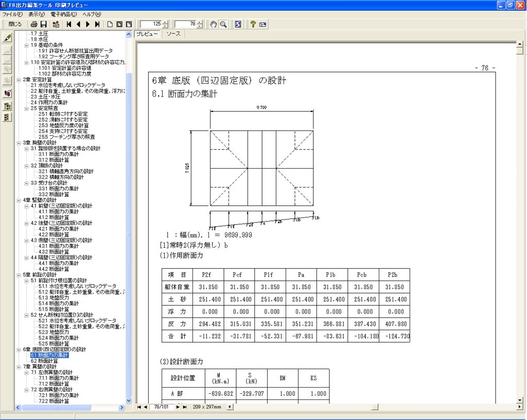Click the third page layout icon
This screenshot has width=527, height=420.
point(129,24)
